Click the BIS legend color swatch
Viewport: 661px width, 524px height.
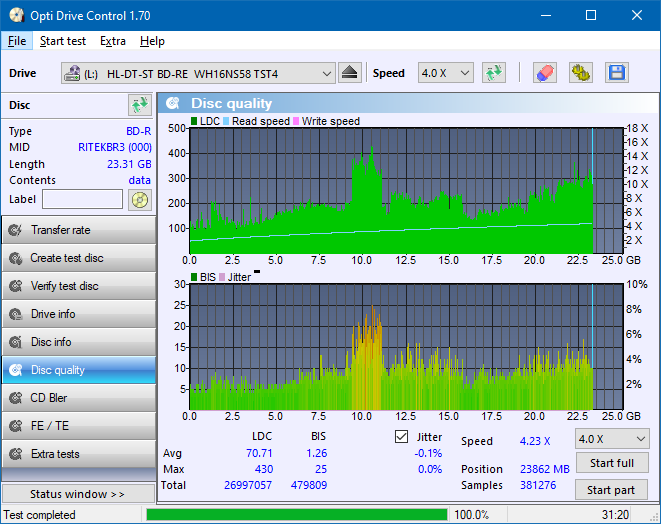[194, 277]
